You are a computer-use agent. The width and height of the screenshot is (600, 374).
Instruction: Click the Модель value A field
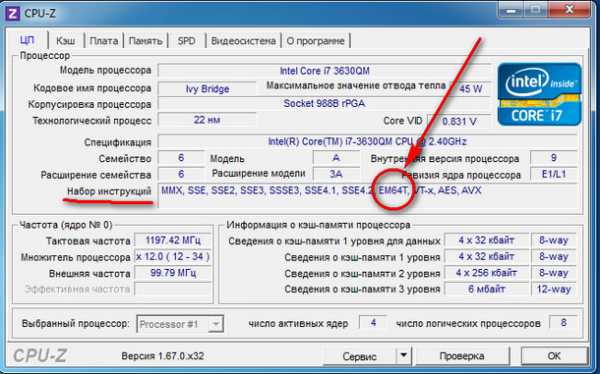(336, 158)
